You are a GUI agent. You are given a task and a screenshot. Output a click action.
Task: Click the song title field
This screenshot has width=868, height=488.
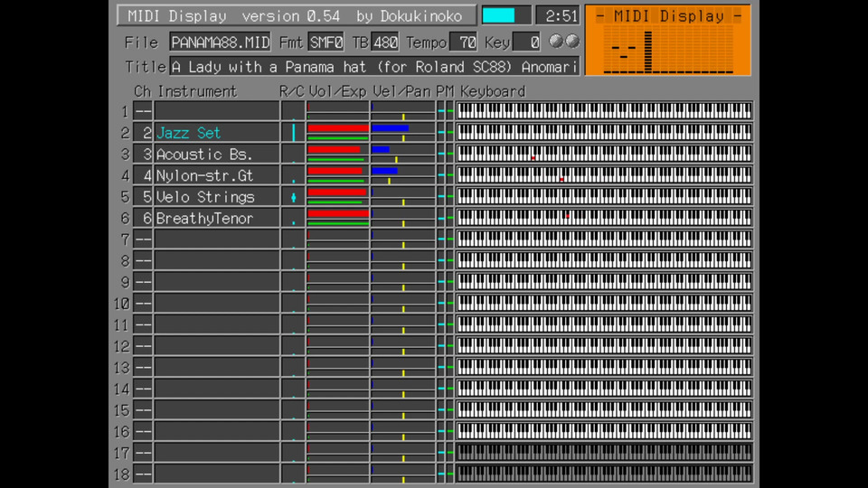coord(374,66)
